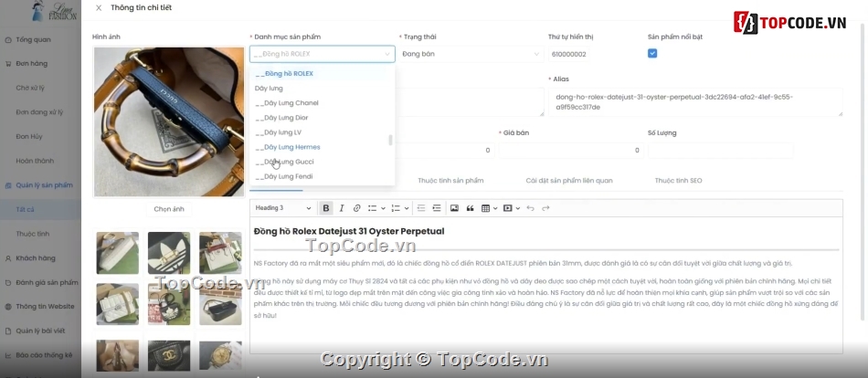Image resolution: width=868 pixels, height=378 pixels.
Task: Open Chờ xử lý orders page
Action: [30, 88]
